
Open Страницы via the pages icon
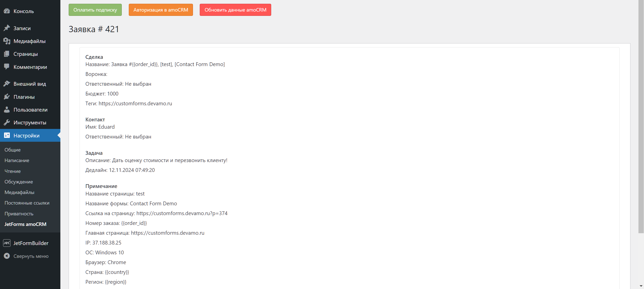click(7, 54)
